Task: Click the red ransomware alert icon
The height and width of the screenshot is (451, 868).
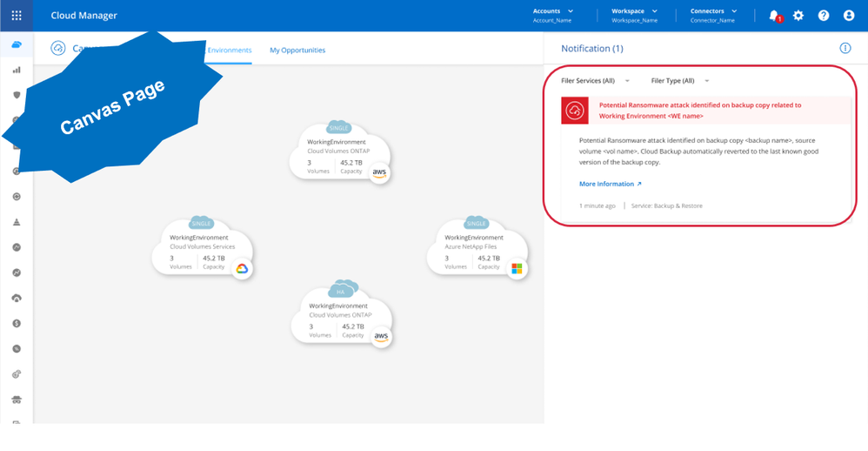Action: click(574, 111)
